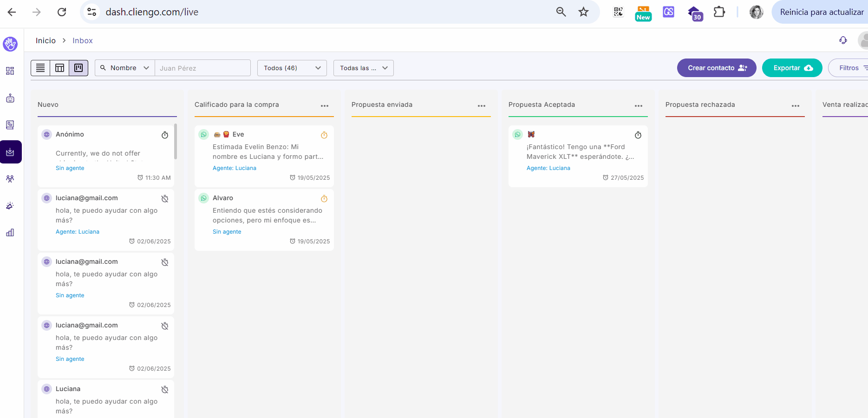Image resolution: width=868 pixels, height=418 pixels.
Task: Open the campaigns icon in sidebar
Action: [10, 206]
